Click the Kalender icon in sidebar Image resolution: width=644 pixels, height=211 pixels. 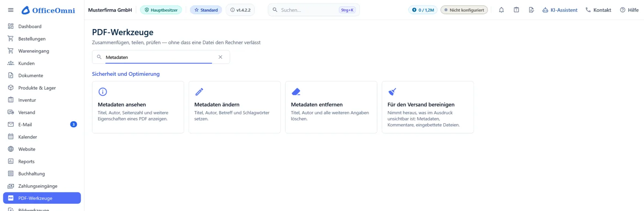click(x=11, y=137)
